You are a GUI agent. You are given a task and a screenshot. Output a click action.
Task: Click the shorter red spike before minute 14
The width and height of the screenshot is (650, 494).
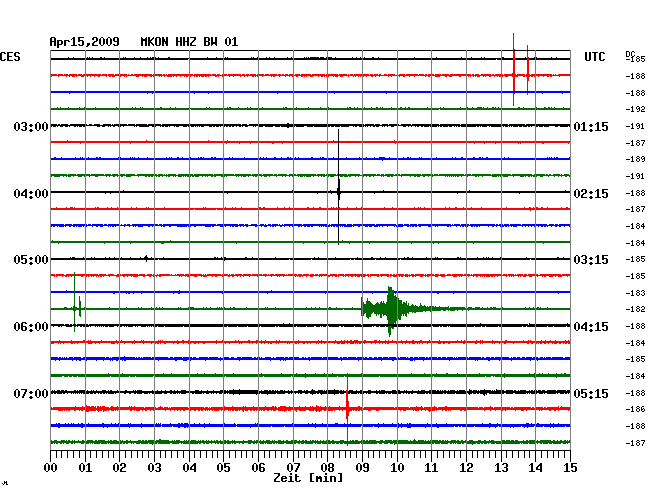tap(528, 70)
